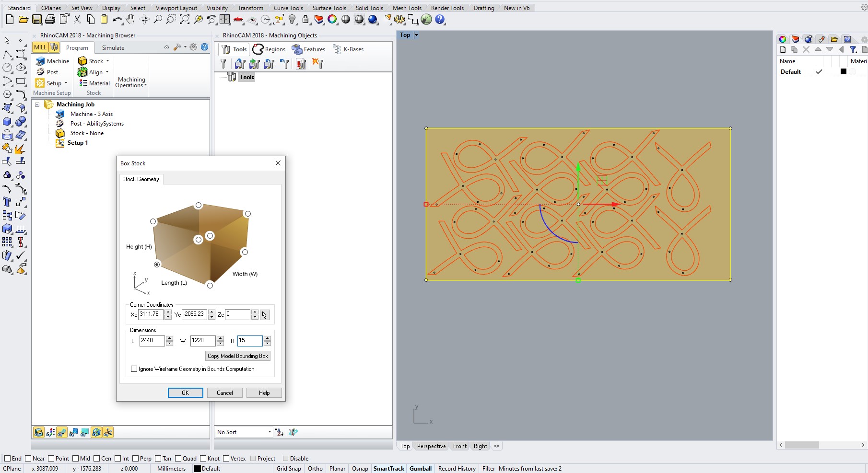The width and height of the screenshot is (868, 473).
Task: Open the Stock dropdown arrow
Action: 107,61
